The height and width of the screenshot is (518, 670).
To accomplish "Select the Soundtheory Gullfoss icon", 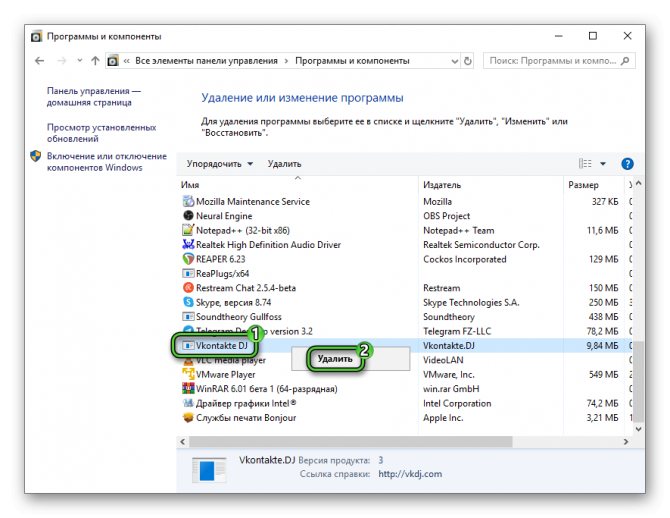I will click(188, 317).
